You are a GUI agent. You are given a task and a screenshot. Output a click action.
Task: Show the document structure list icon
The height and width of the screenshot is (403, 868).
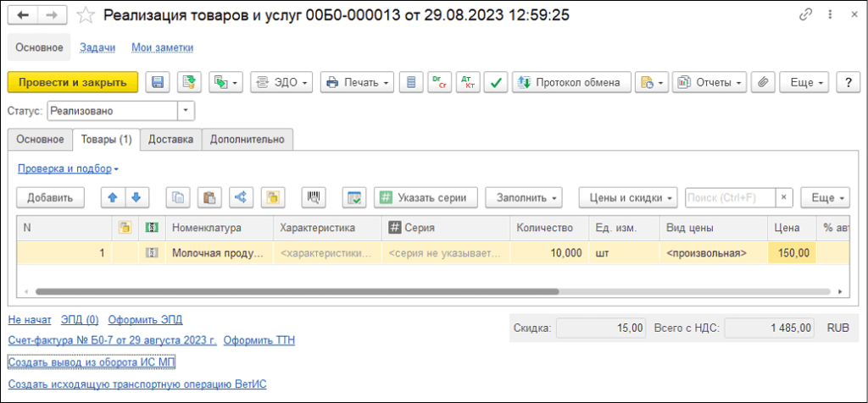pos(411,82)
